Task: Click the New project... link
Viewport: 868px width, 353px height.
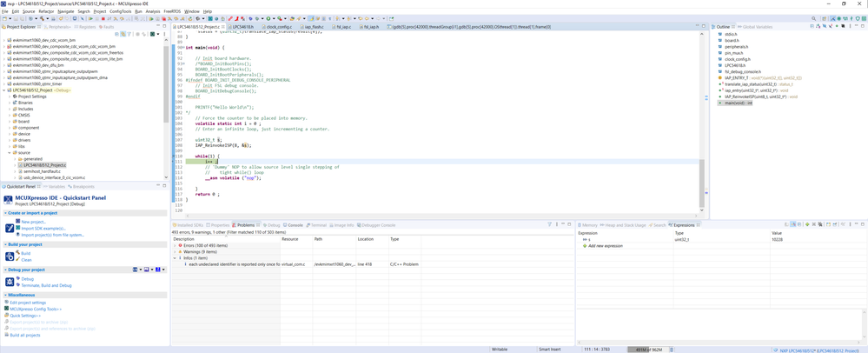Action: click(x=34, y=222)
